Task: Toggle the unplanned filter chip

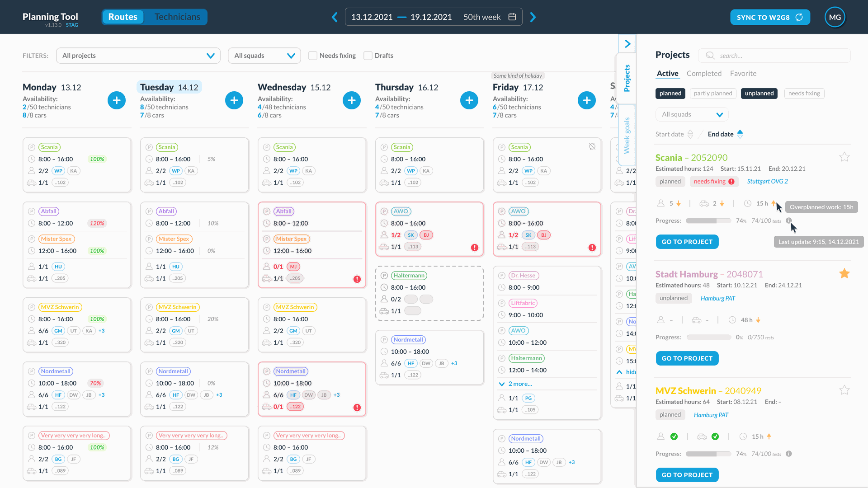Action: pos(759,93)
